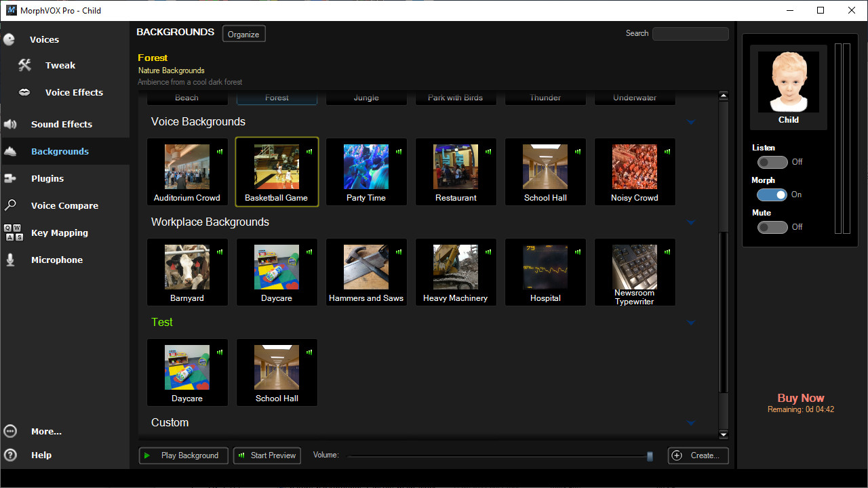Select the Thunder background tab

pos(545,98)
